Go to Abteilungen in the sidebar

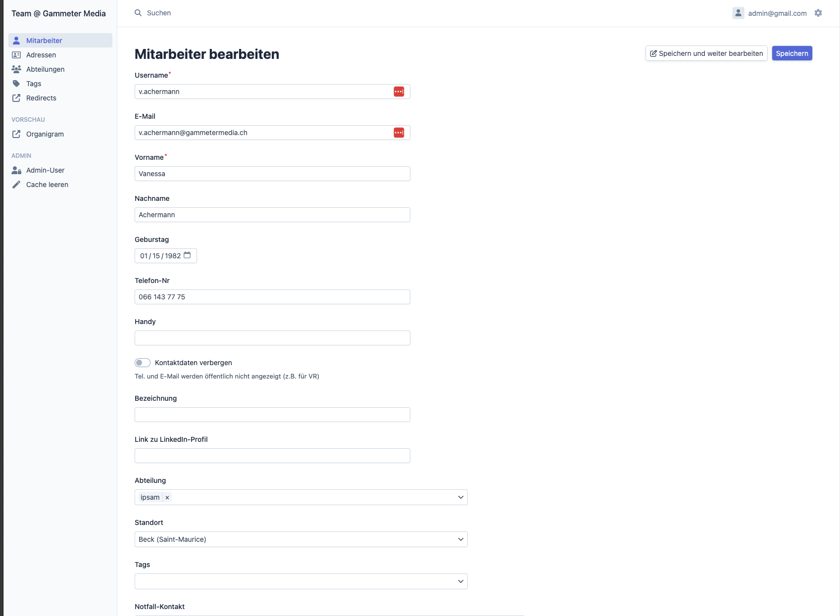point(45,69)
